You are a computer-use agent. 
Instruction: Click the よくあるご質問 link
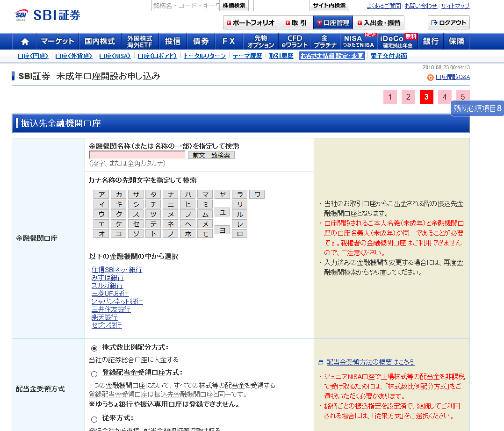[x=384, y=6]
